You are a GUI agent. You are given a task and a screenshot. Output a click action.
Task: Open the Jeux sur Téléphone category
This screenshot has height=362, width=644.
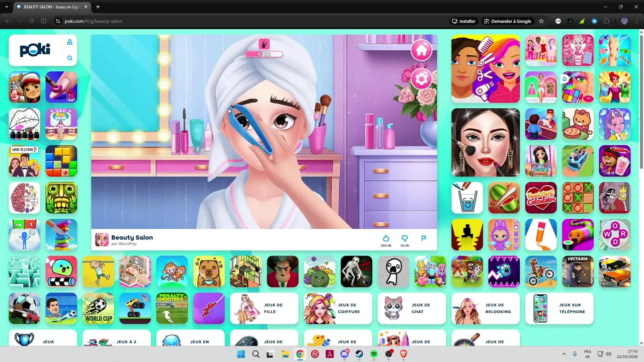[x=559, y=308]
